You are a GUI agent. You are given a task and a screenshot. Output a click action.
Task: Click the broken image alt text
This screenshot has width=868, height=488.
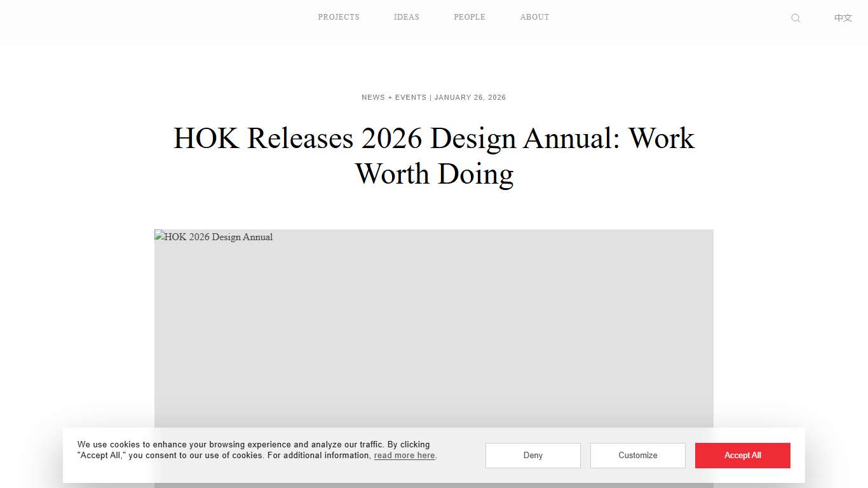pyautogui.click(x=214, y=237)
